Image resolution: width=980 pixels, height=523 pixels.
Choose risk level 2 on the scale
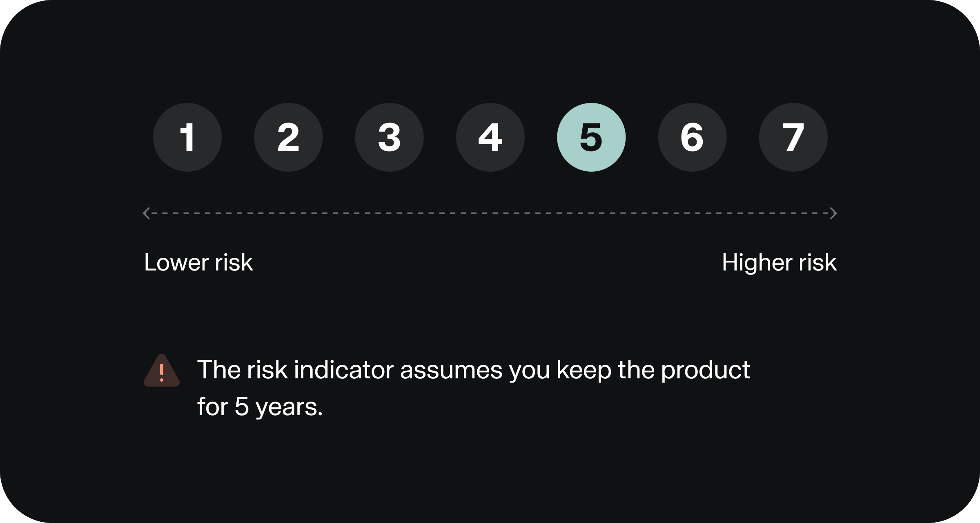(288, 137)
